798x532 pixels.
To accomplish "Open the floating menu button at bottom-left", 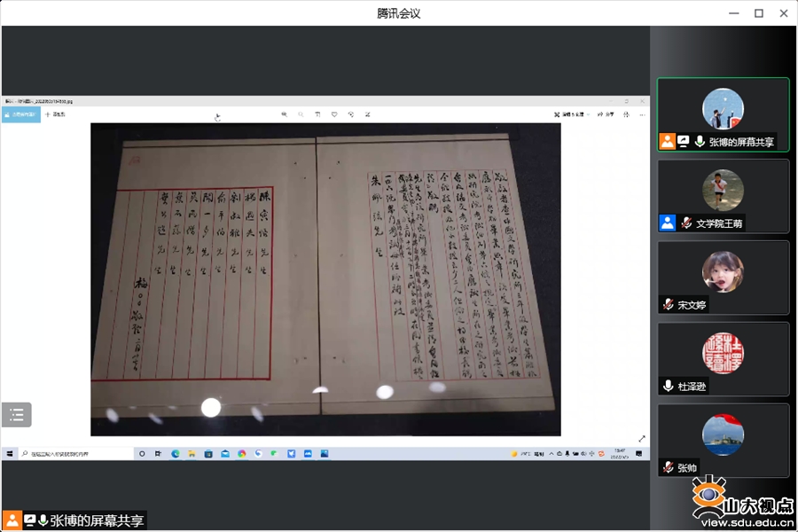I will click(x=17, y=415).
